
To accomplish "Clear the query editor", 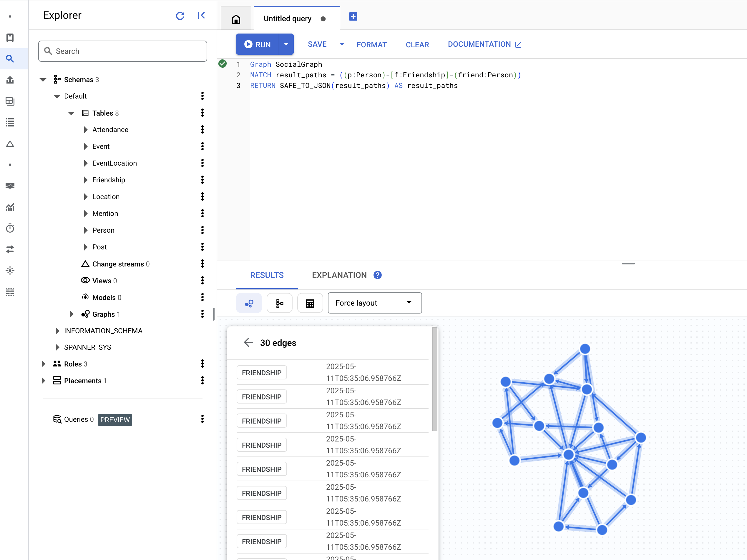I will click(x=417, y=44).
